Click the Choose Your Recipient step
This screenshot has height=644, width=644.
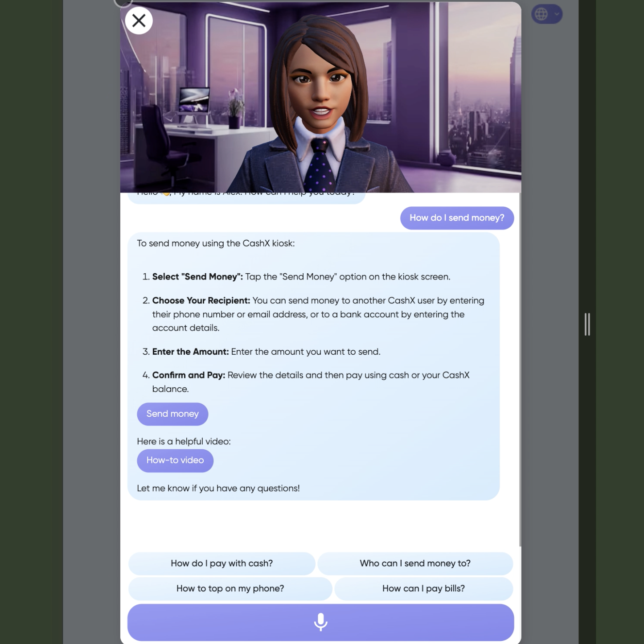[318, 314]
